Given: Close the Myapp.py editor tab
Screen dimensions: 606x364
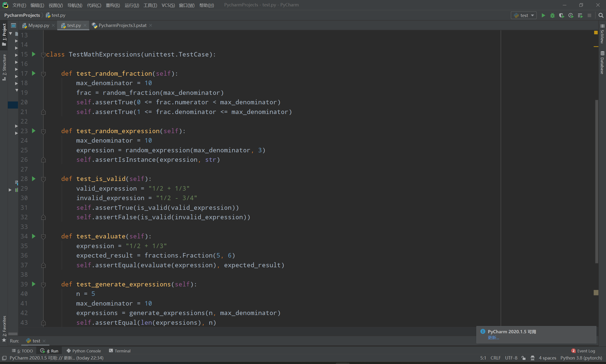Looking at the screenshot, I should coord(53,26).
